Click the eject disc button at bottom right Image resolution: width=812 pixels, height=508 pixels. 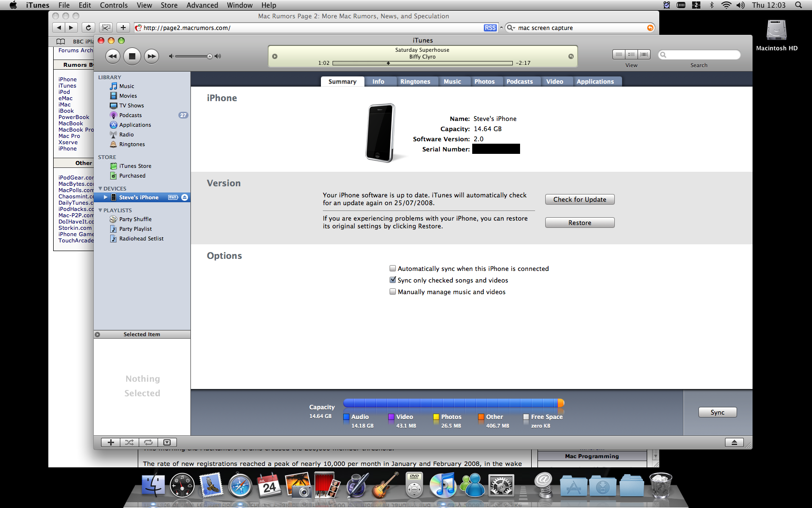pyautogui.click(x=734, y=442)
